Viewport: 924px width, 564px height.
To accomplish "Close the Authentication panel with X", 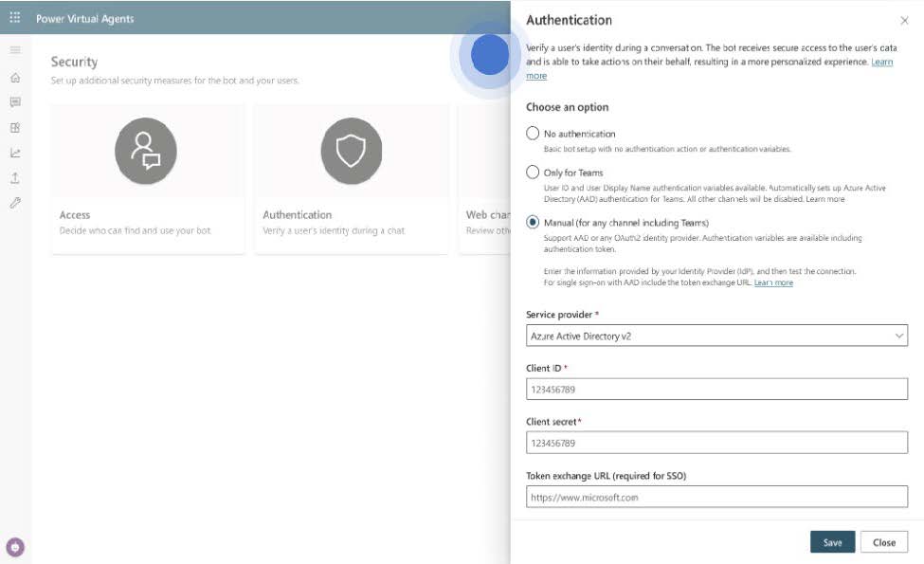I will tap(904, 21).
